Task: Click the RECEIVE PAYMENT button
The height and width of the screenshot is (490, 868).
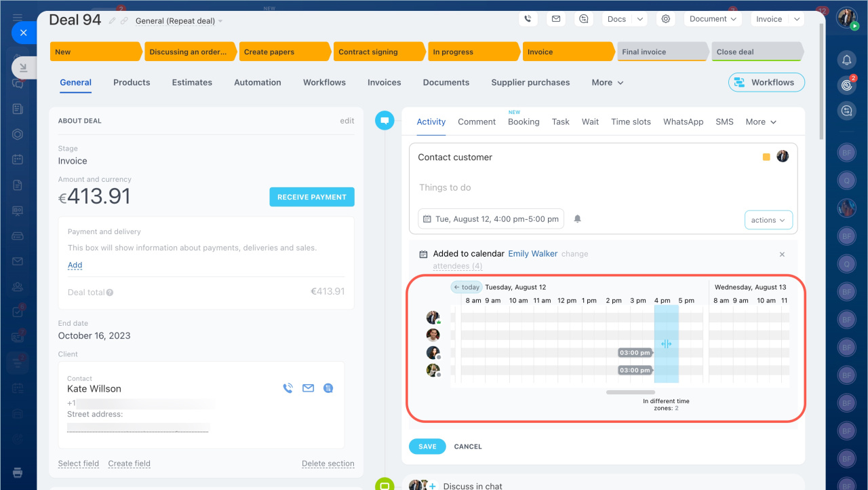Action: point(312,197)
